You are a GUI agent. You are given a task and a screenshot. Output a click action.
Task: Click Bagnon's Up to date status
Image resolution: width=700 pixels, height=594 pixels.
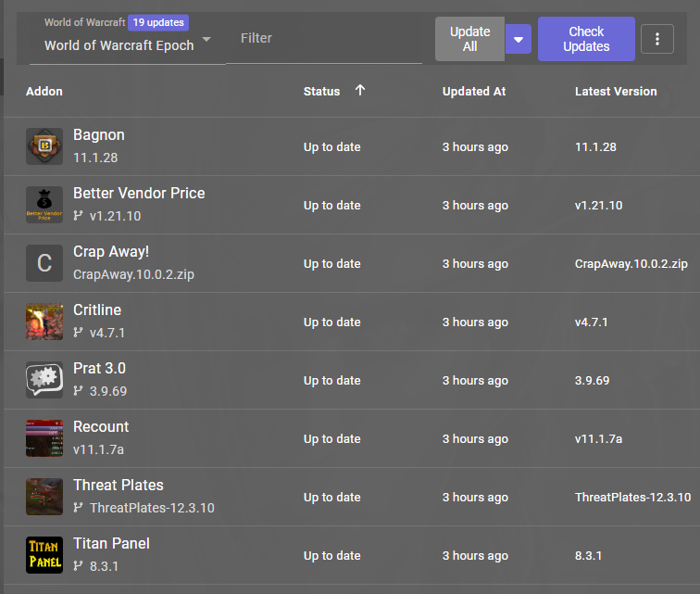click(x=331, y=147)
